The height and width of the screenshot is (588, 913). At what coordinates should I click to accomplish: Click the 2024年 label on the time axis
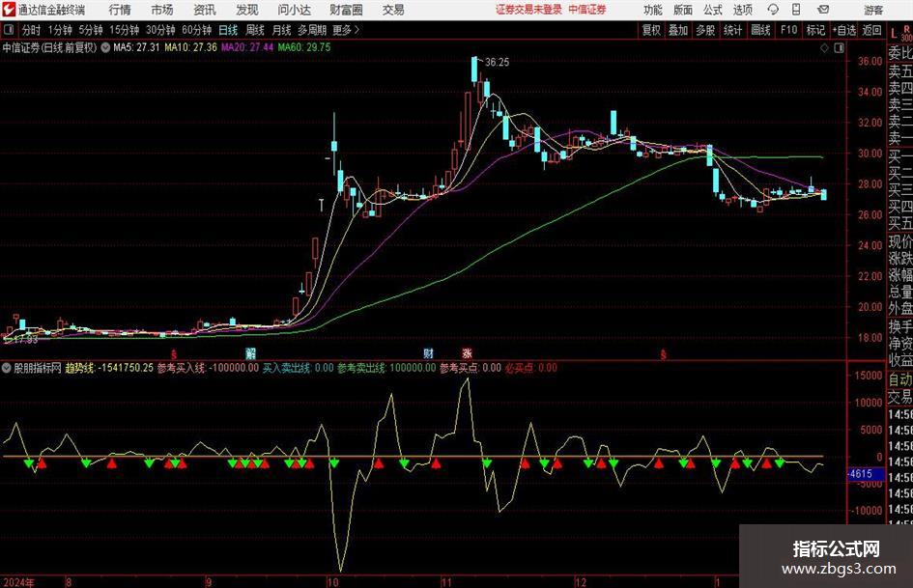18,582
